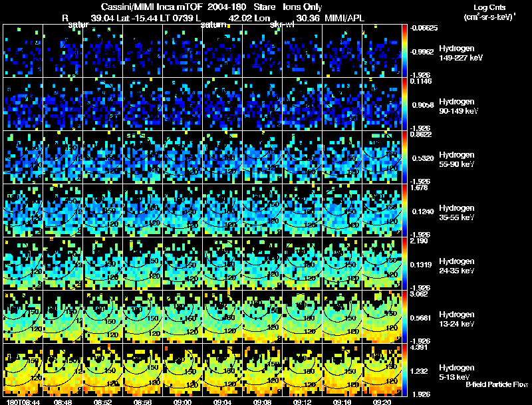Click the 55-90 keV row color bar
The height and width of the screenshot is (405, 532).
tap(404, 158)
